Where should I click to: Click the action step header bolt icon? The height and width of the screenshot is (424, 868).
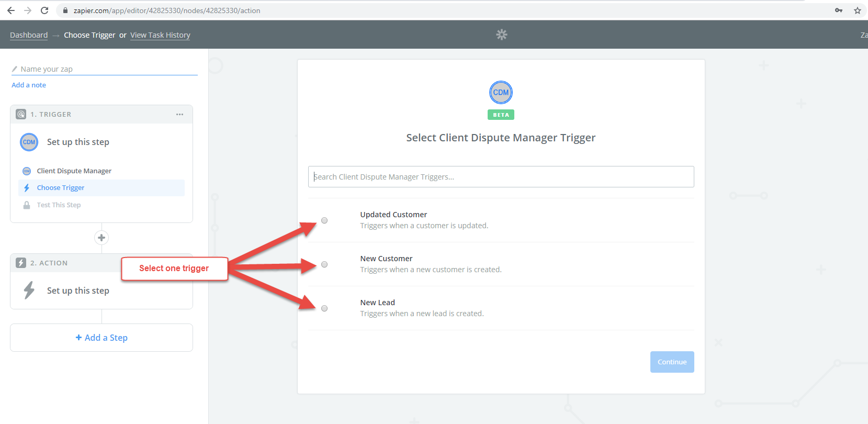[x=21, y=263]
